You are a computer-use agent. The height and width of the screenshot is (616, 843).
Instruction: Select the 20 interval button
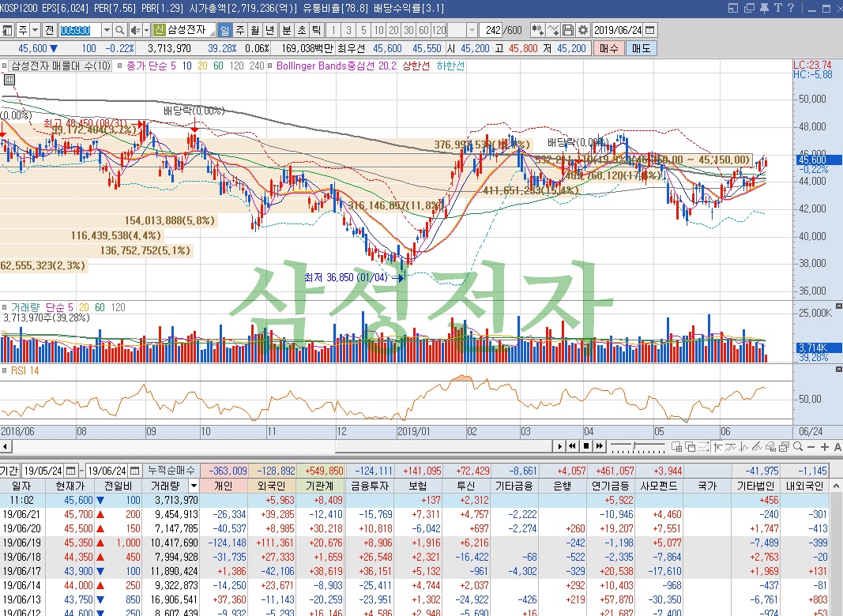pos(393,30)
